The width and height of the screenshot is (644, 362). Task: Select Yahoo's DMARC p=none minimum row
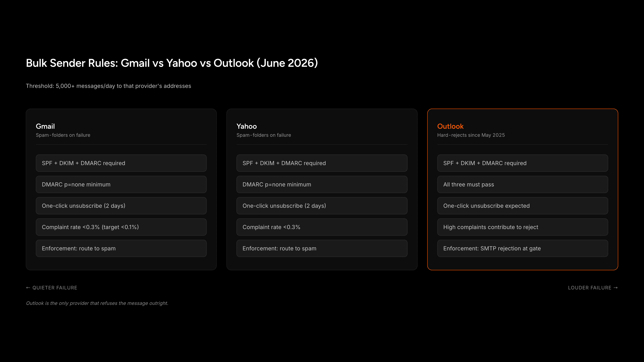coord(322,184)
